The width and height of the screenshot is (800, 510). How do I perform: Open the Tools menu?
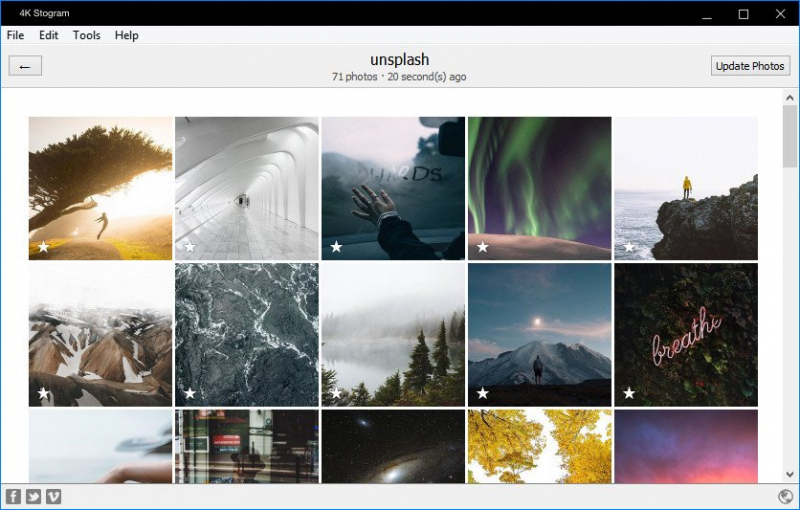(86, 35)
